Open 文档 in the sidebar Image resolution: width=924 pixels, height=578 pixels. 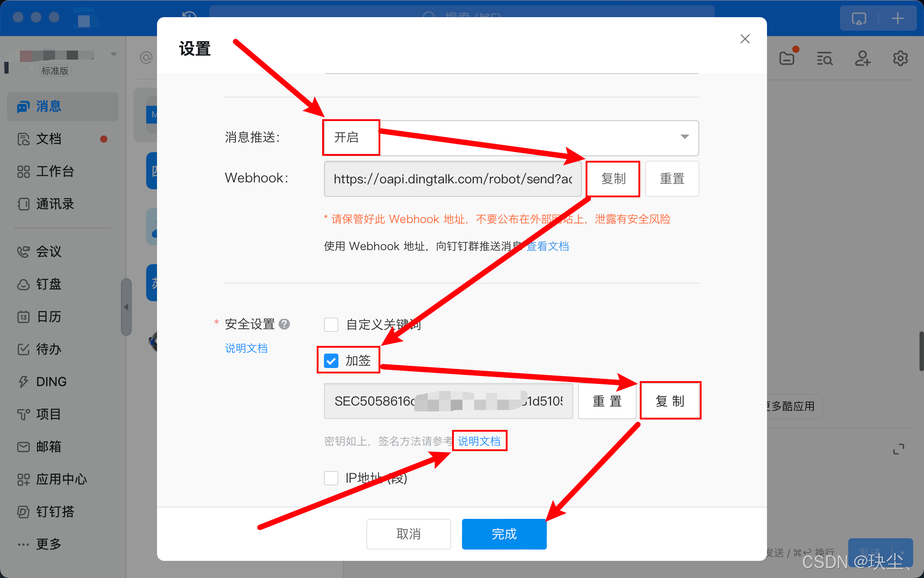pos(62,139)
